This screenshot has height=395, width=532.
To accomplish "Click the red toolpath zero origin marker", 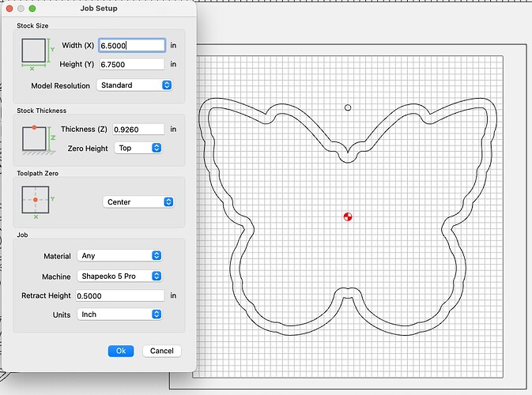I will 348,216.
